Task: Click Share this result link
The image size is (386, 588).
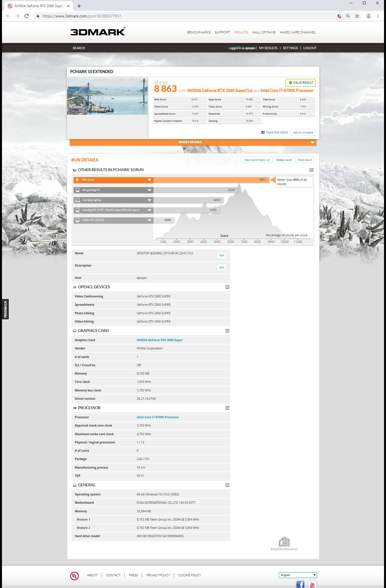Action: [277, 132]
